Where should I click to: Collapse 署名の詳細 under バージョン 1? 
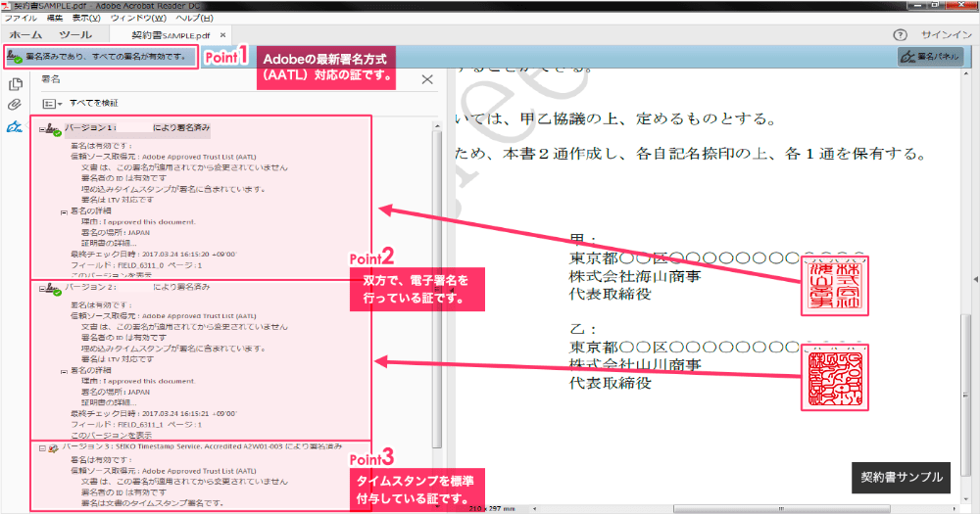tap(64, 212)
